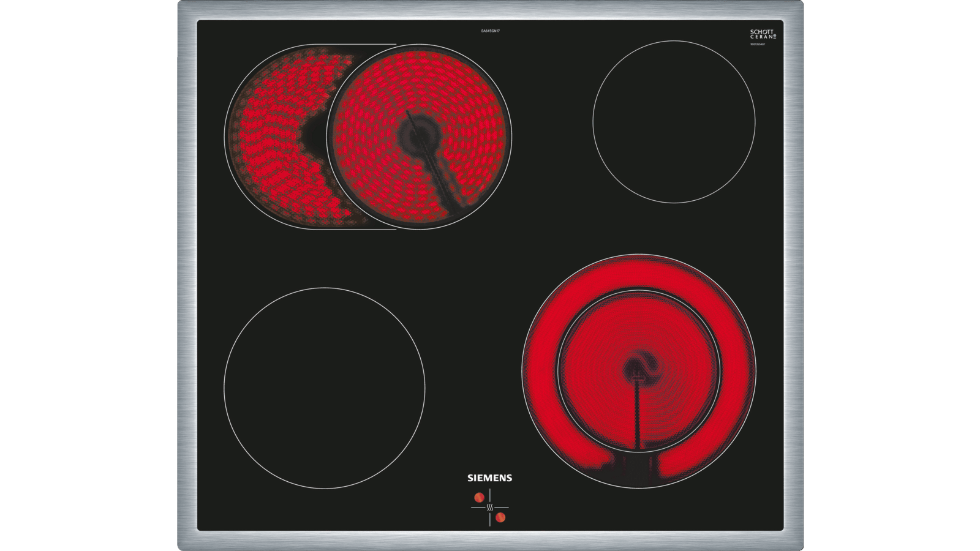
Task: Select the lower-right residual heat indicator dot
Action: (x=501, y=519)
